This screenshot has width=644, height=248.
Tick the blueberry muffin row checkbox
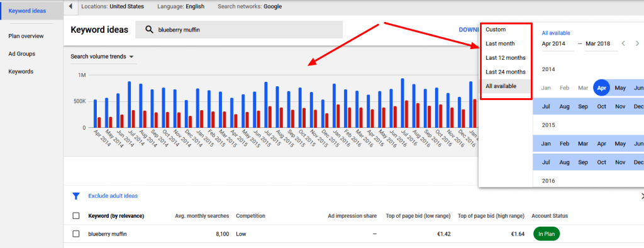pyautogui.click(x=76, y=234)
